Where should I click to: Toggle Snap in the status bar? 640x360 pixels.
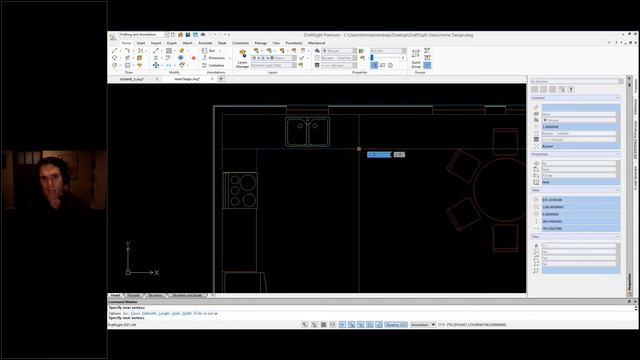tap(305, 324)
